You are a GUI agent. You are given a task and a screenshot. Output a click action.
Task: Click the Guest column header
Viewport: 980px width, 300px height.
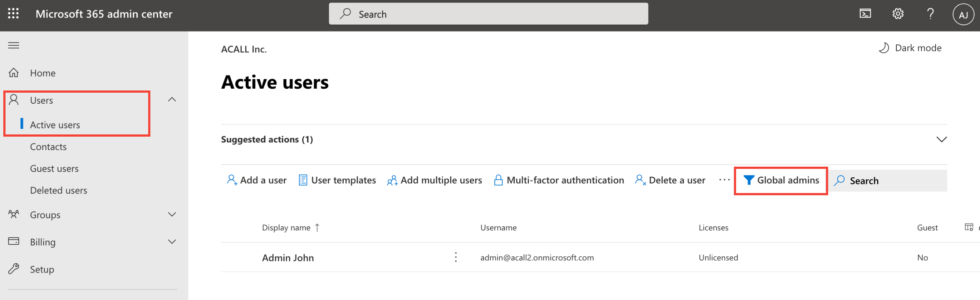927,227
